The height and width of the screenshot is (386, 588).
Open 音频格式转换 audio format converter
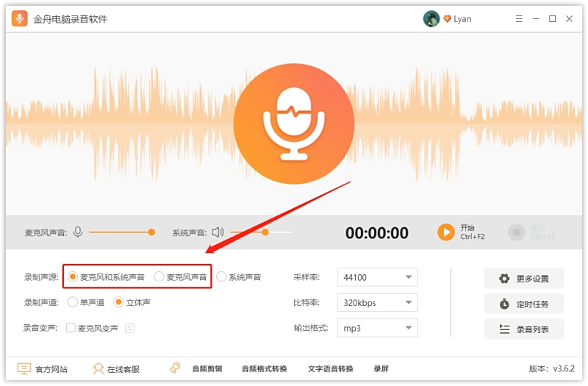click(x=265, y=369)
